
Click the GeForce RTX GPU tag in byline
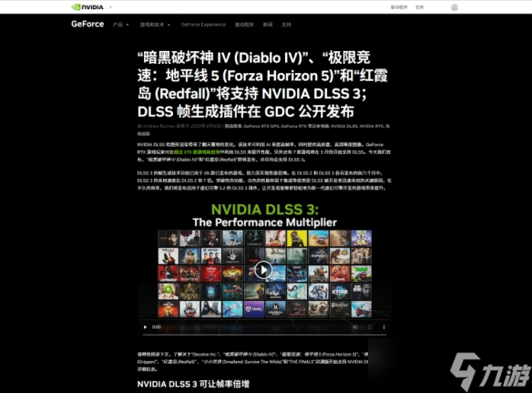(261, 126)
